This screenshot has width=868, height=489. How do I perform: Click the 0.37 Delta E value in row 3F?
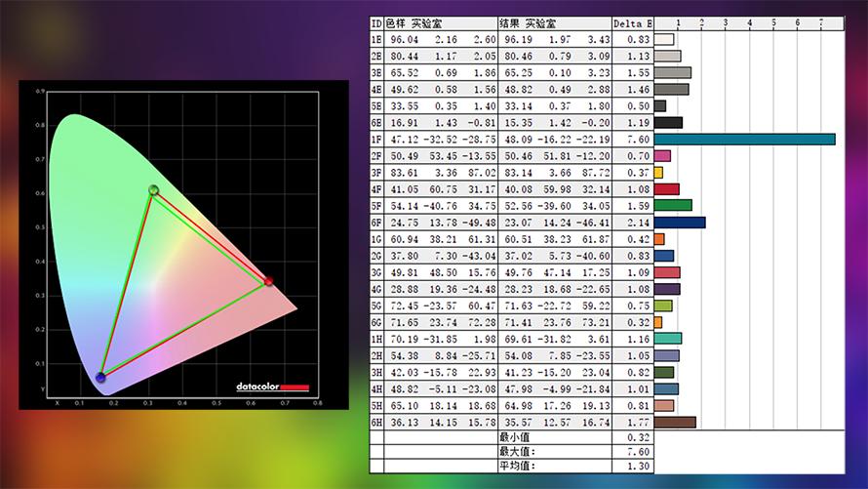[638, 173]
